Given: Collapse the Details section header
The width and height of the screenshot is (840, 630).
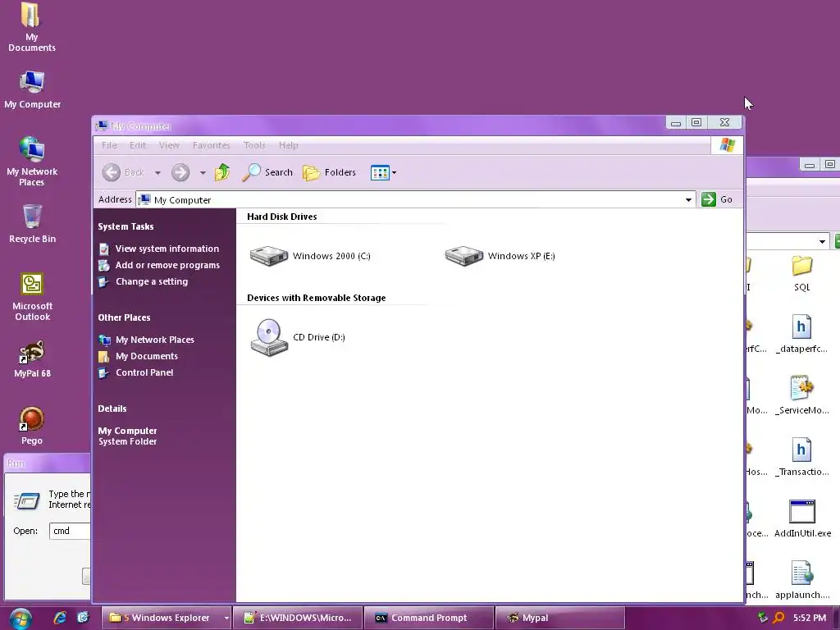Looking at the screenshot, I should (112, 409).
